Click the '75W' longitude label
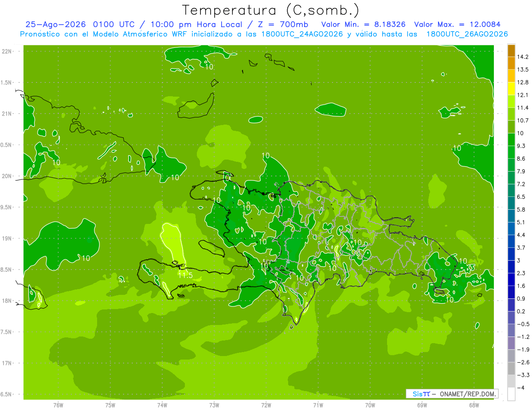The height and width of the screenshot is (411, 532). point(110,405)
